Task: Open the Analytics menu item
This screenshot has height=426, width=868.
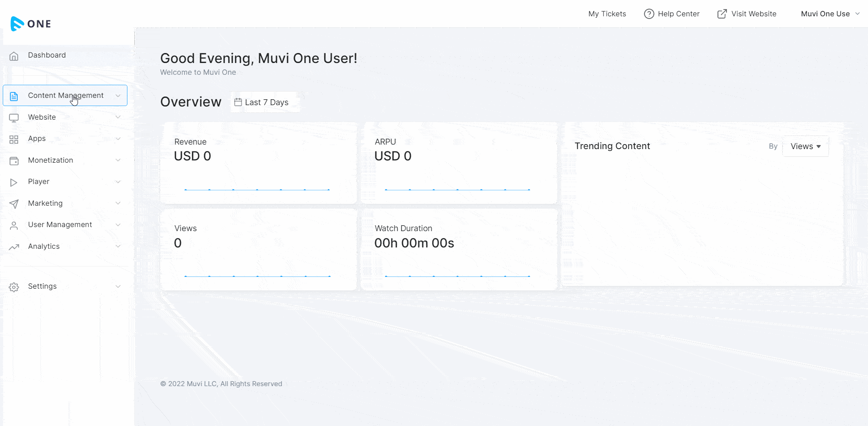Action: [x=44, y=247]
